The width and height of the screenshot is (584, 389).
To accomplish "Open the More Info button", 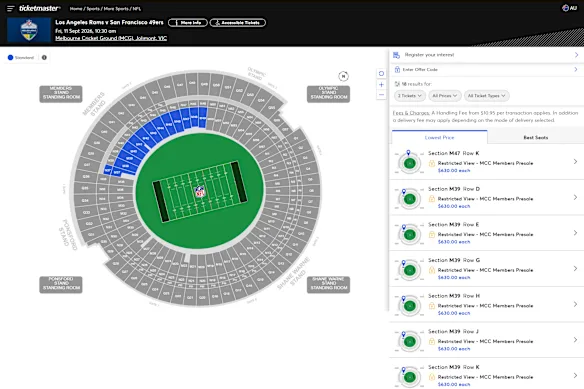I will click(x=188, y=23).
